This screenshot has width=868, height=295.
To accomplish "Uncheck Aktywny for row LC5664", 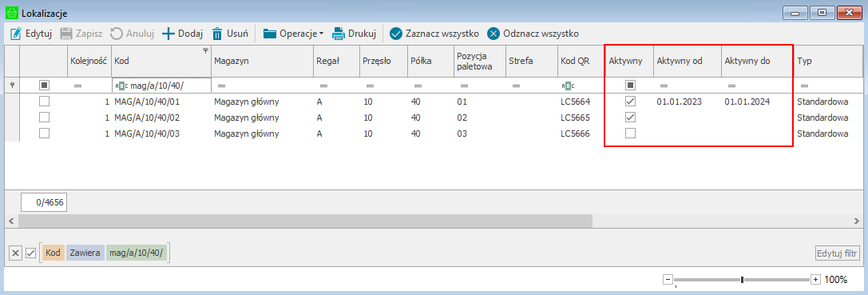I will [630, 102].
